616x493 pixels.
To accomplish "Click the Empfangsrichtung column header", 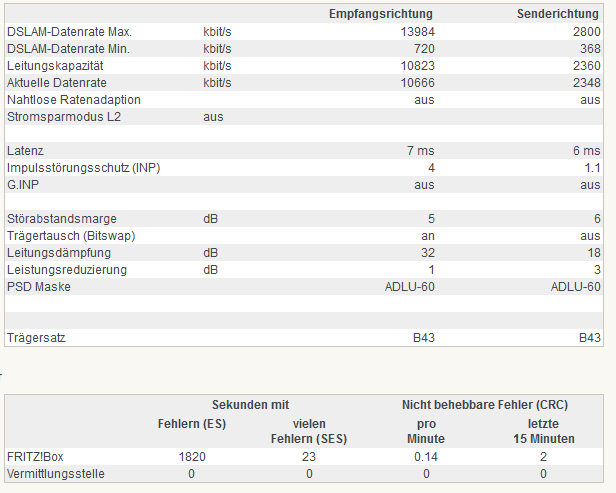I will (x=381, y=14).
